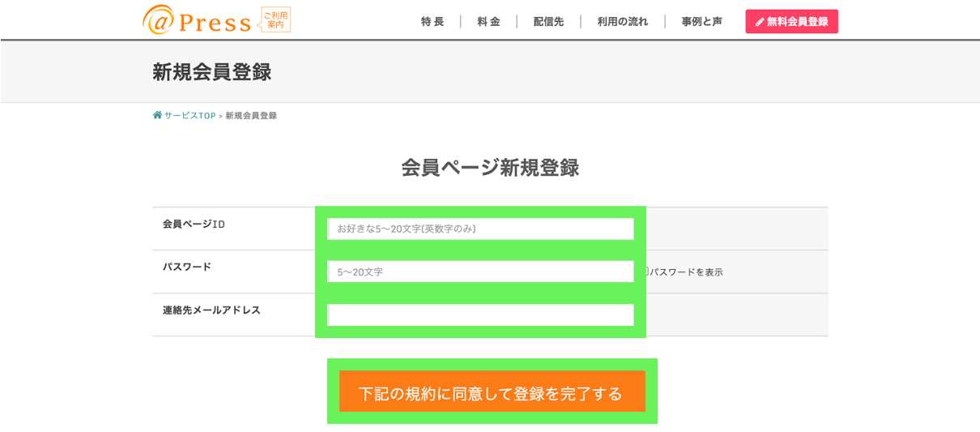The height and width of the screenshot is (432, 980).
Task: Open the 特長 menu item
Action: click(432, 22)
